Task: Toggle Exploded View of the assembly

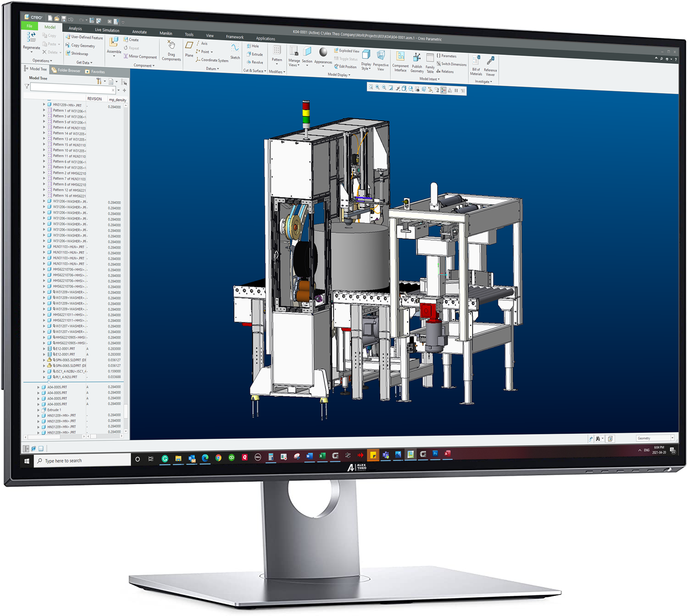Action: (x=347, y=51)
